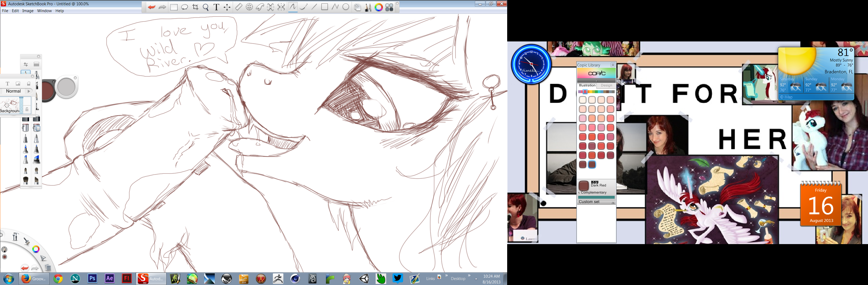Switch to the Design tab

(606, 85)
